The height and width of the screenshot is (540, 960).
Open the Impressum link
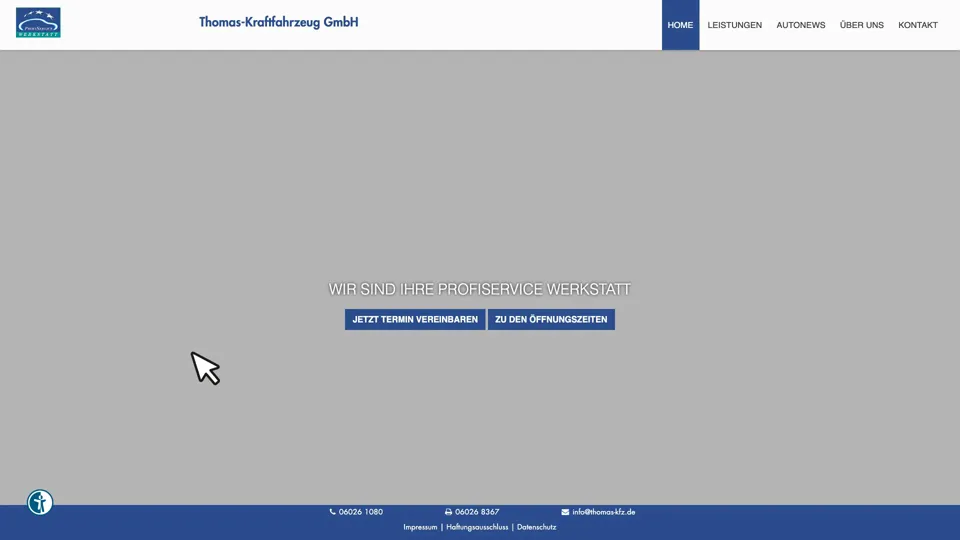click(x=420, y=527)
